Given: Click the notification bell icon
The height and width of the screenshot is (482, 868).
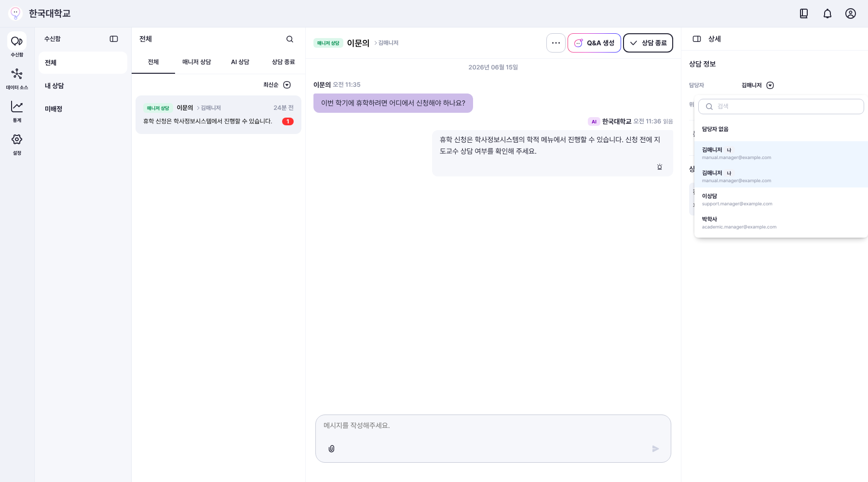Looking at the screenshot, I should pyautogui.click(x=827, y=13).
